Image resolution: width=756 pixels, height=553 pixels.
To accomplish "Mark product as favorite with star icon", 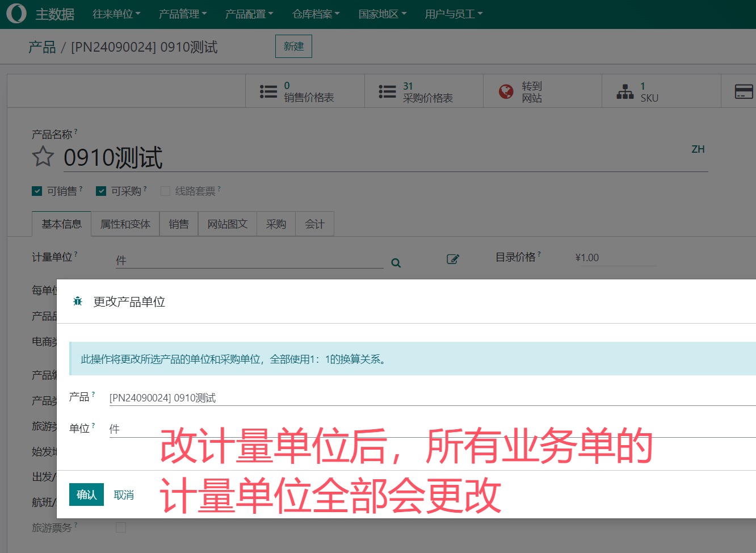I will point(43,157).
